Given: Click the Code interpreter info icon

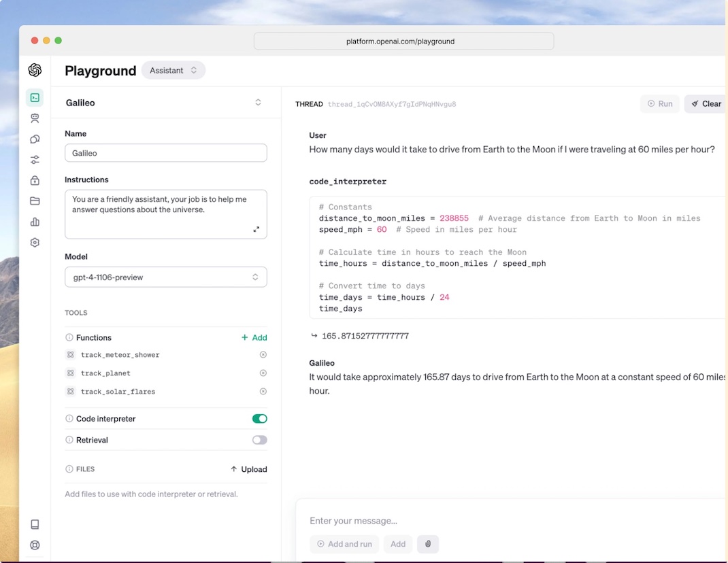Looking at the screenshot, I should pos(69,419).
